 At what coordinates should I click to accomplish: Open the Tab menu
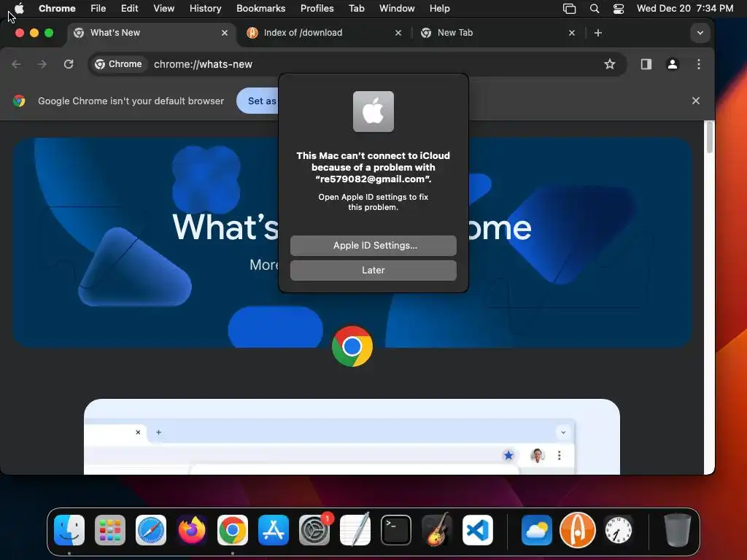(x=356, y=9)
